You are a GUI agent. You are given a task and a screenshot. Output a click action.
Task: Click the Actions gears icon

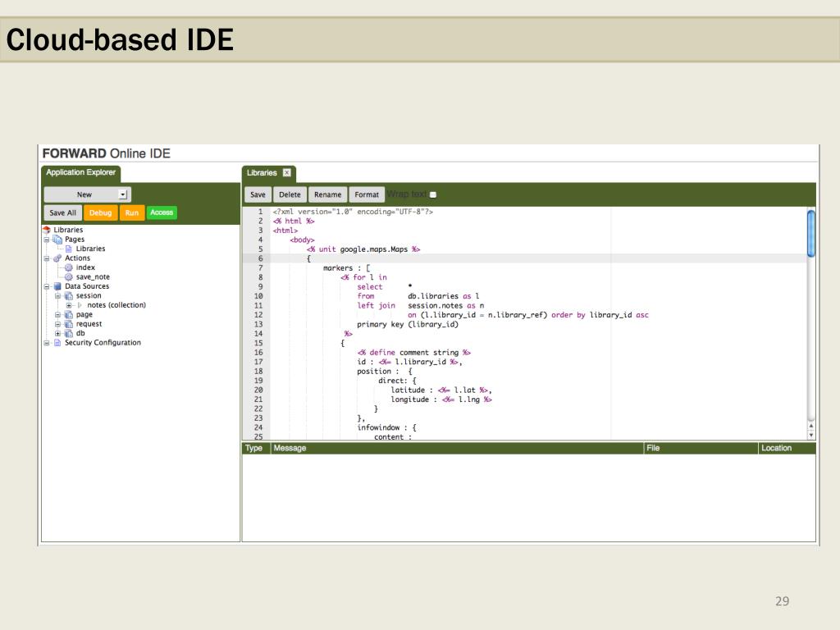coord(57,258)
